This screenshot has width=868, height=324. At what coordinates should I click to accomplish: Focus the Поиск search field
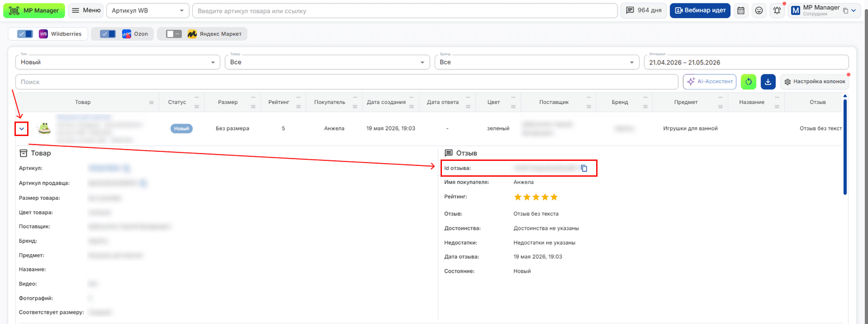(347, 82)
